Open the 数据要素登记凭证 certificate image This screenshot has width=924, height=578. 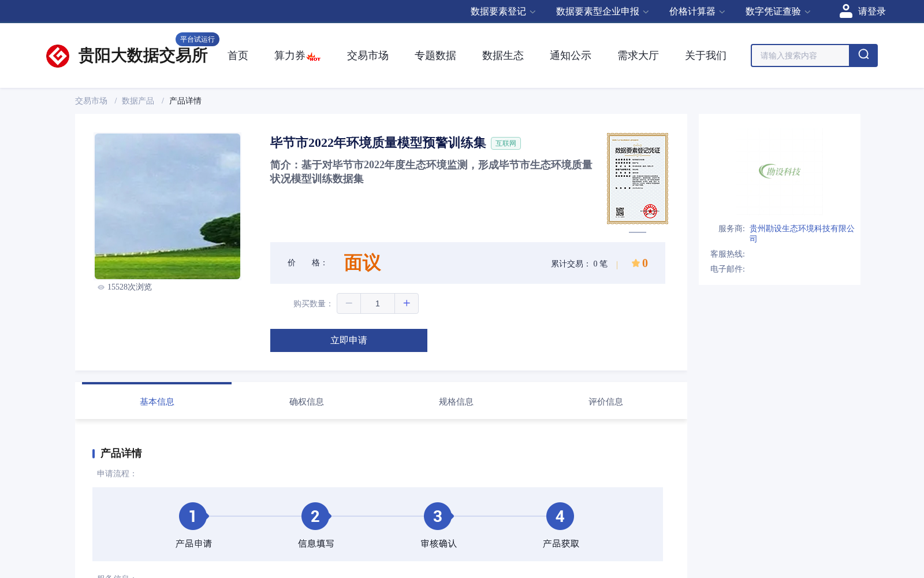click(638, 179)
